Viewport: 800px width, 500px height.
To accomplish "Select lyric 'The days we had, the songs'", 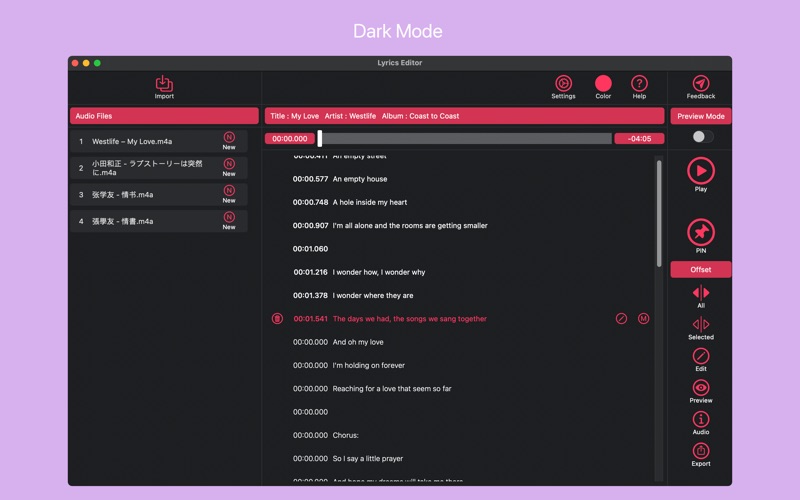I will tap(410, 319).
